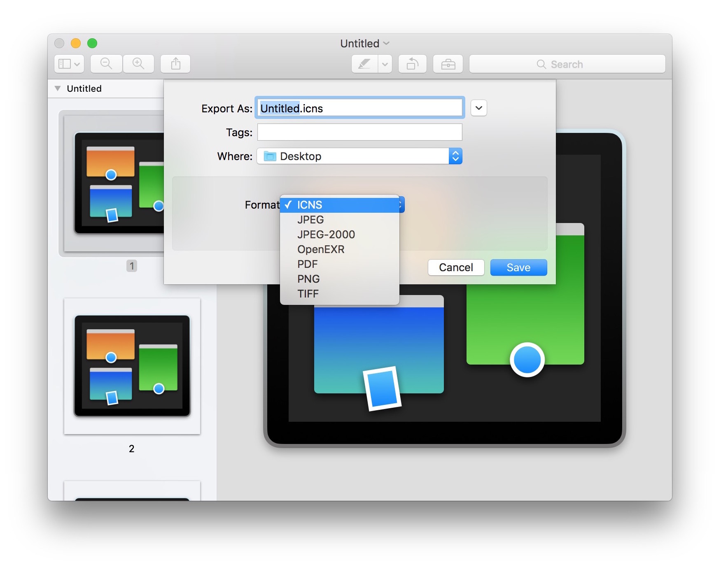The image size is (728, 574).
Task: Select PNG from the Format menu
Action: (308, 279)
